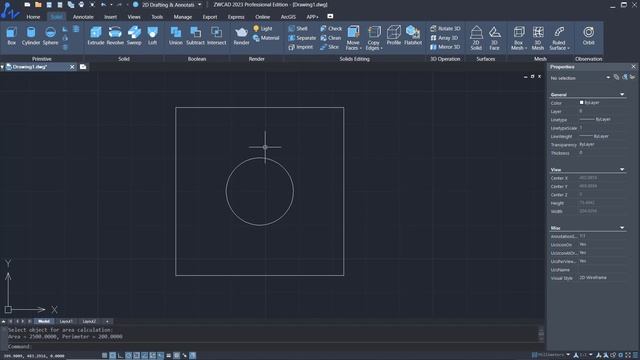
Task: Click the Lineweight ByLayer value in Properties
Action: click(x=594, y=136)
